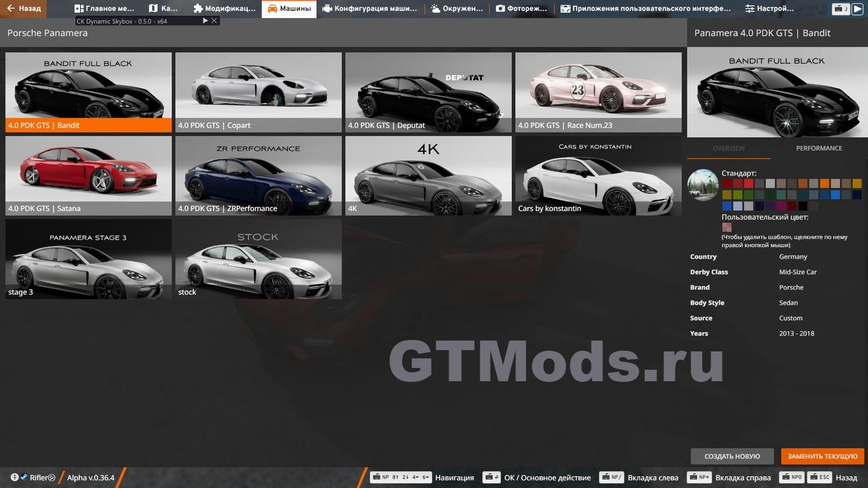The height and width of the screenshot is (488, 868).
Task: Click the large Bandit Full Black preview image
Action: 777,93
